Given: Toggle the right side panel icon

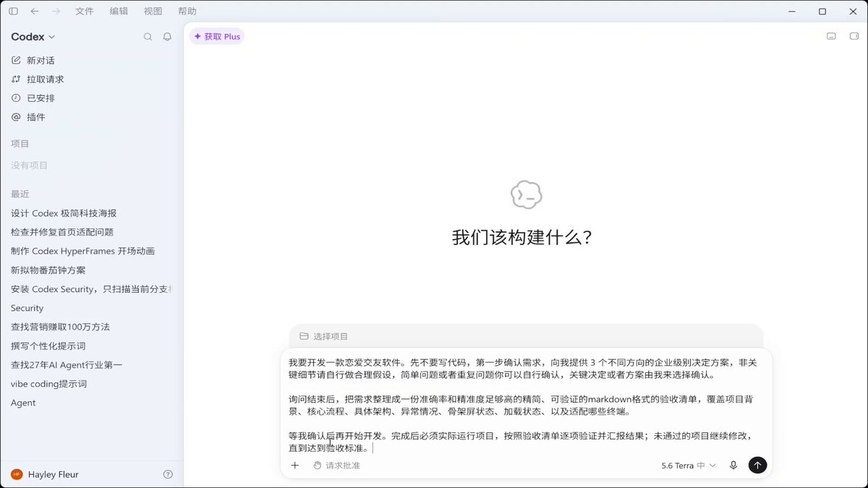Looking at the screenshot, I should (x=854, y=36).
